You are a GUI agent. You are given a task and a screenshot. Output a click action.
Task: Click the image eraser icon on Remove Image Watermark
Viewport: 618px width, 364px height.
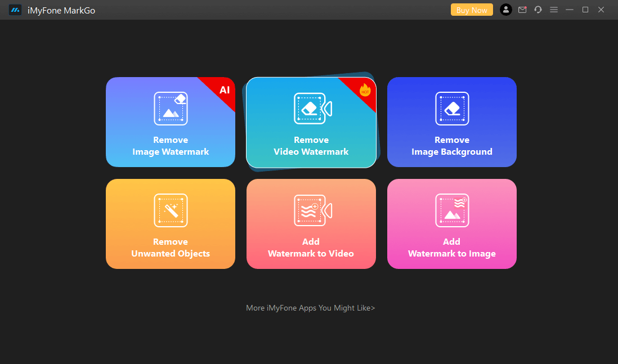click(171, 109)
